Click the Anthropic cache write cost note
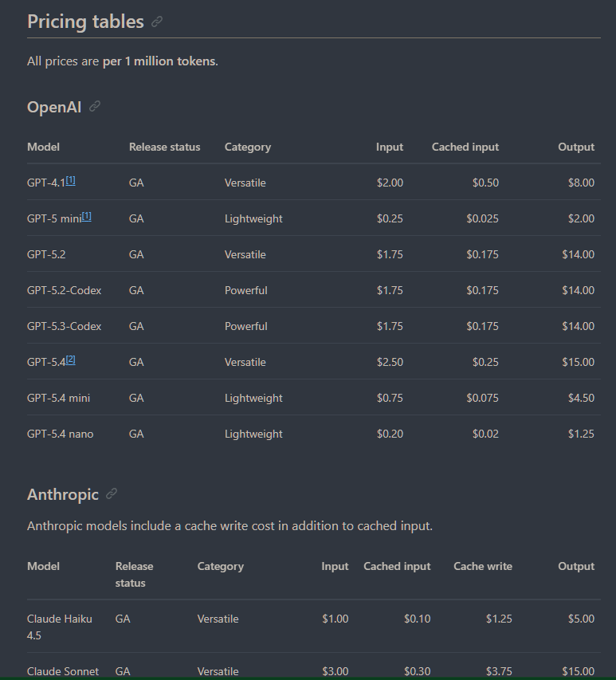Image resolution: width=616 pixels, height=680 pixels. click(x=230, y=526)
